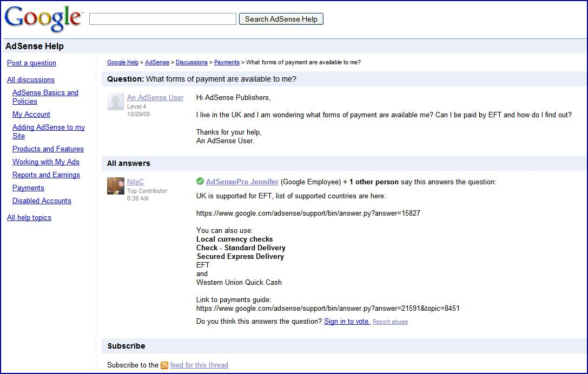Image resolution: width=588 pixels, height=374 pixels.
Task: Click the '10/29/08' post date
Action: 138,114
